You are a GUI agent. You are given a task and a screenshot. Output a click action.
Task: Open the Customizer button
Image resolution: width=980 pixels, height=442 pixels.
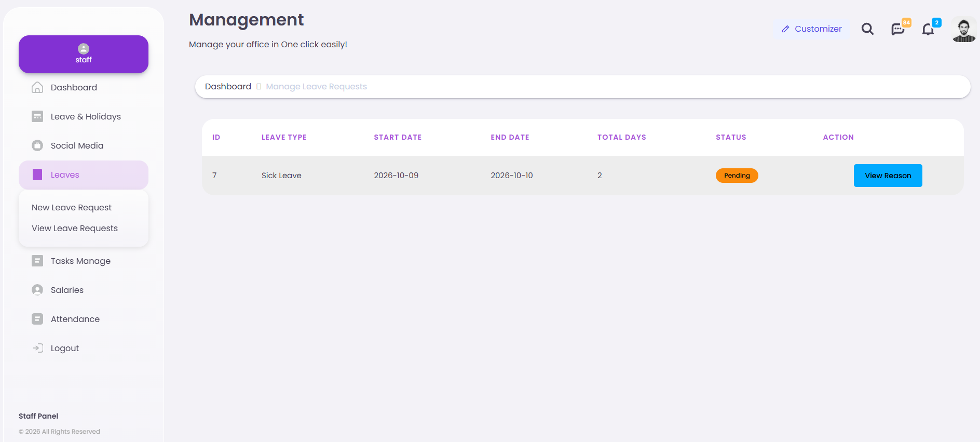[x=812, y=29]
